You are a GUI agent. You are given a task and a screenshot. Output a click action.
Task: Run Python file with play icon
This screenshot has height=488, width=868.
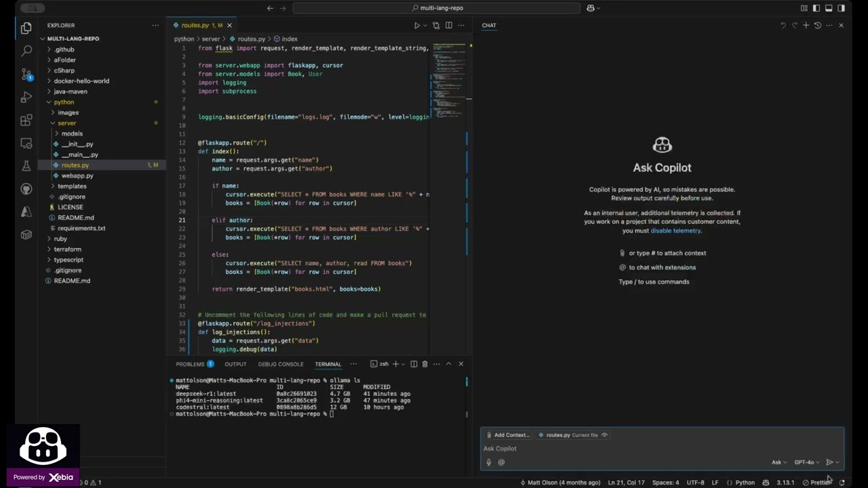pos(417,25)
